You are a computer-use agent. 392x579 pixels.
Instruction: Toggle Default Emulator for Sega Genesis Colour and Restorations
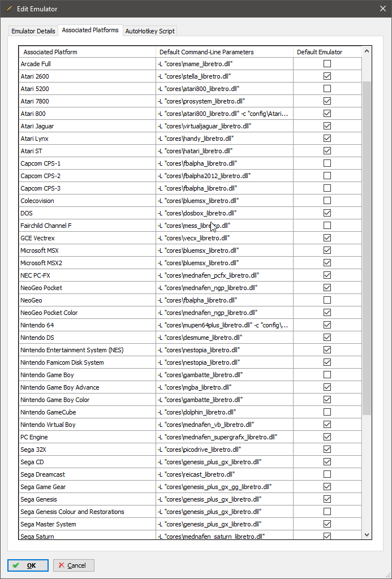point(327,511)
